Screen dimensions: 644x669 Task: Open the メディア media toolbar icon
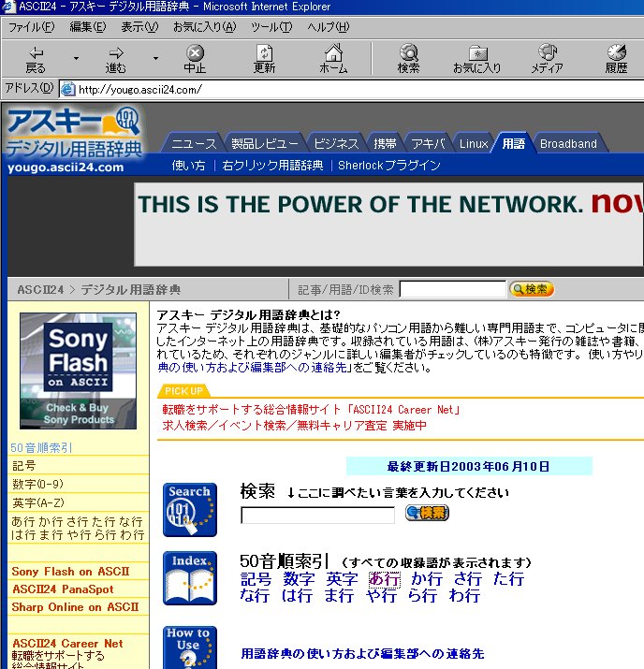tap(547, 60)
